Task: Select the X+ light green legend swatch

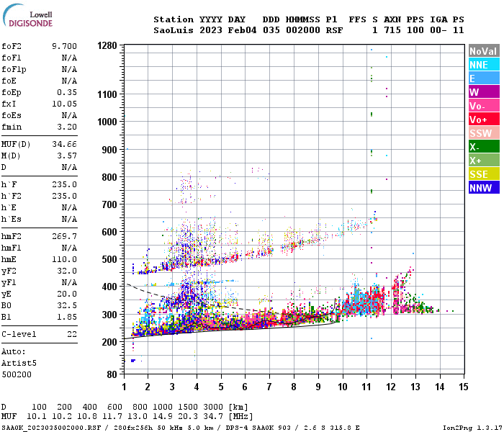Action: [x=484, y=161]
